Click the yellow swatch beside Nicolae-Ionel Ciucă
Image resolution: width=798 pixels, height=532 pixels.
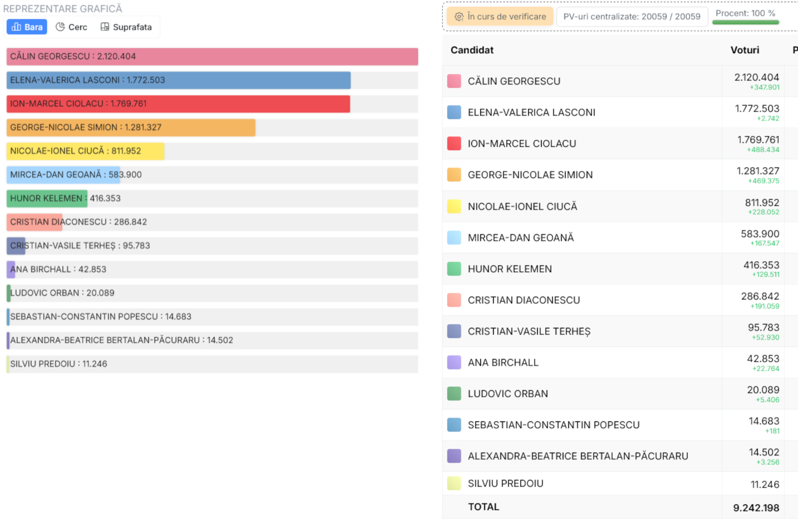(454, 206)
